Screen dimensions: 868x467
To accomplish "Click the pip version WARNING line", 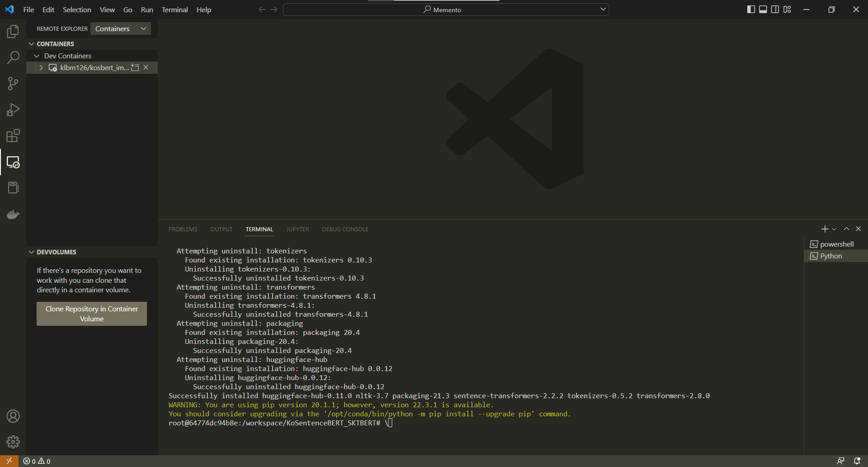I will pos(331,405).
